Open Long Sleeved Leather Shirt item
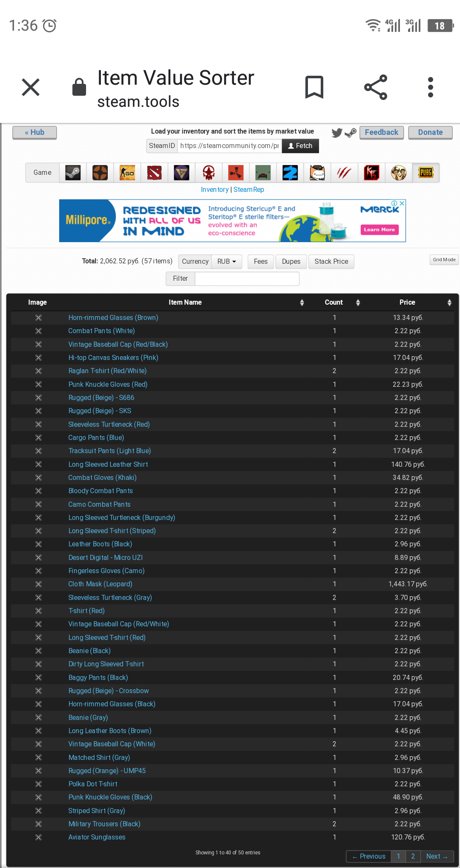 click(108, 464)
